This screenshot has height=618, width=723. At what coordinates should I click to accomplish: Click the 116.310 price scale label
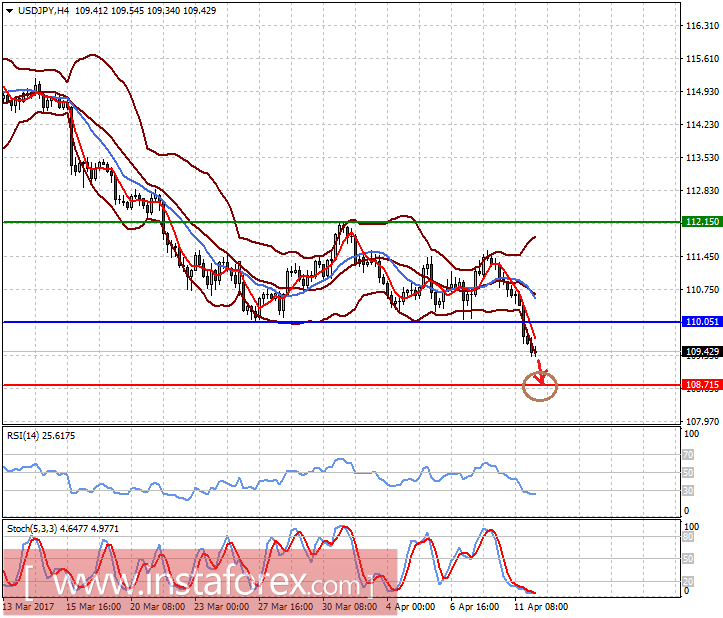coord(702,25)
